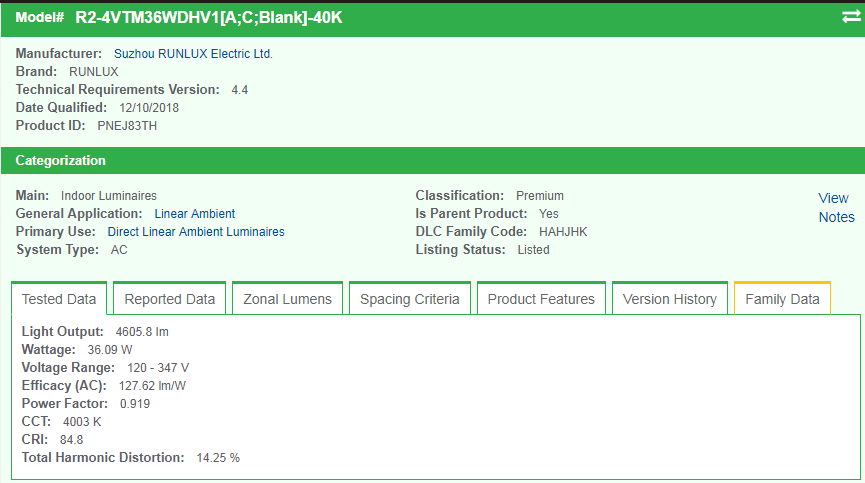The height and width of the screenshot is (483, 865).
Task: Open Direct Linear Ambient Luminaires link
Action: (196, 232)
